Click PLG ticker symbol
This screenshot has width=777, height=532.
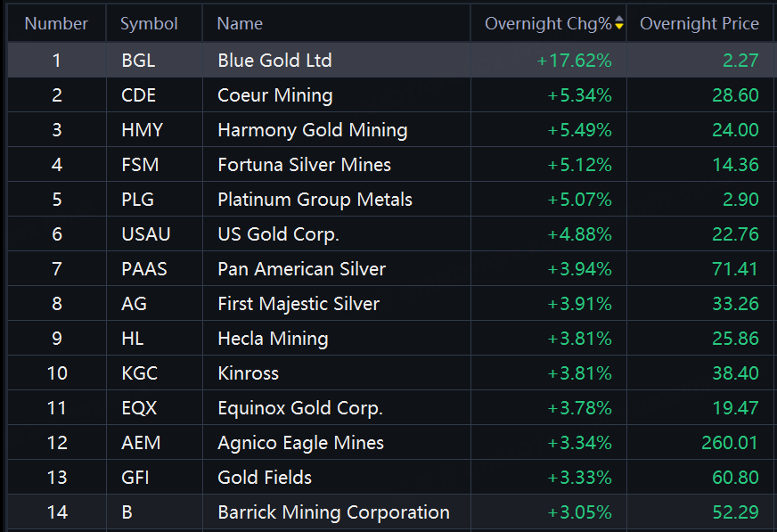[138, 200]
